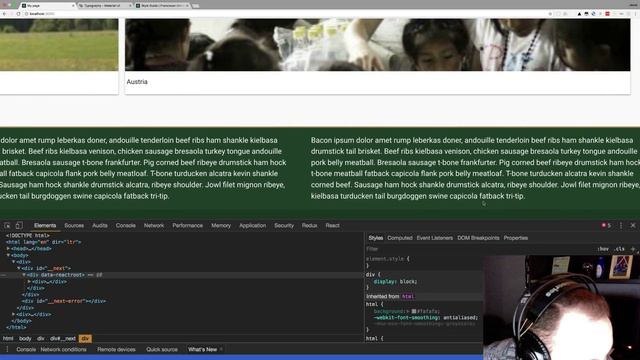Screen dimensions: 640x360
Task: Reload the page with the refresh icon
Action: pos(18,14)
